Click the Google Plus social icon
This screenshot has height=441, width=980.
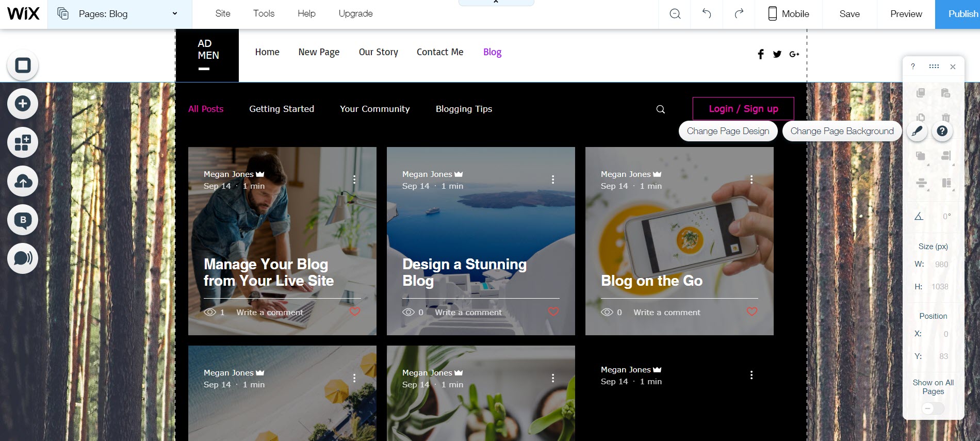(794, 54)
